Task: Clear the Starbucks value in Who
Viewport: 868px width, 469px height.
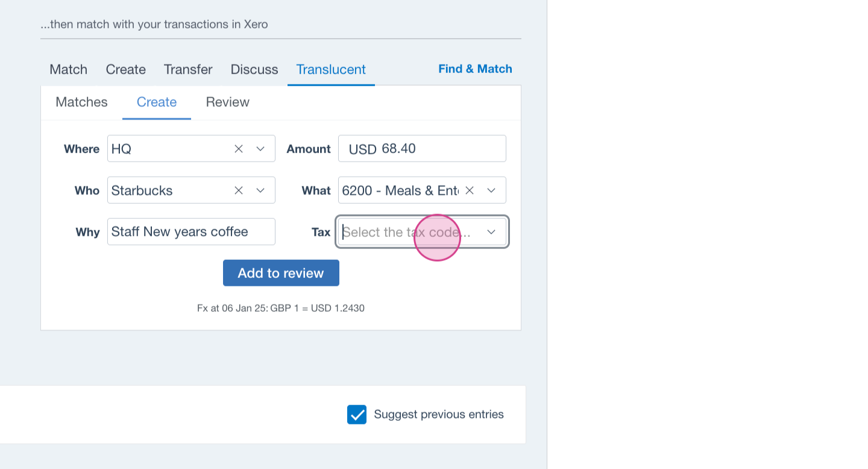Action: [239, 190]
